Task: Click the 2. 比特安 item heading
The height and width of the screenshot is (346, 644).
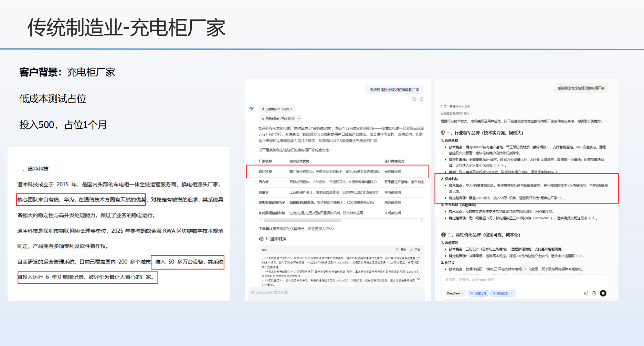Action: [448, 262]
